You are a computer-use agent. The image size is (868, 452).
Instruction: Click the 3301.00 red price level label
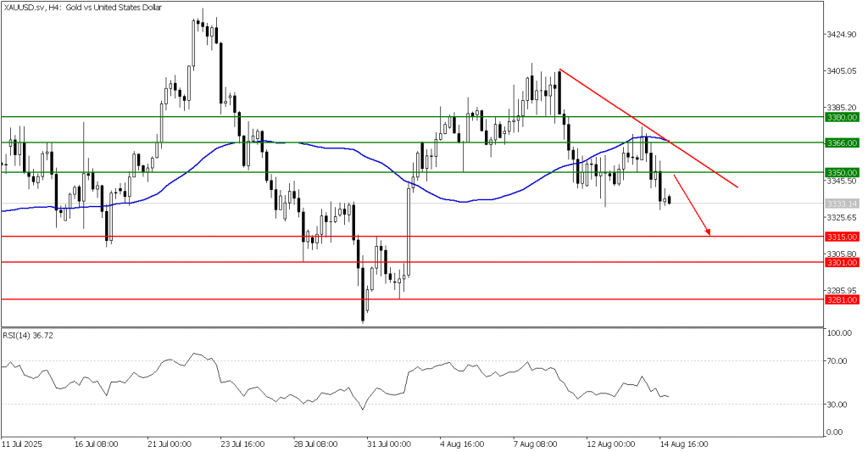click(x=842, y=263)
